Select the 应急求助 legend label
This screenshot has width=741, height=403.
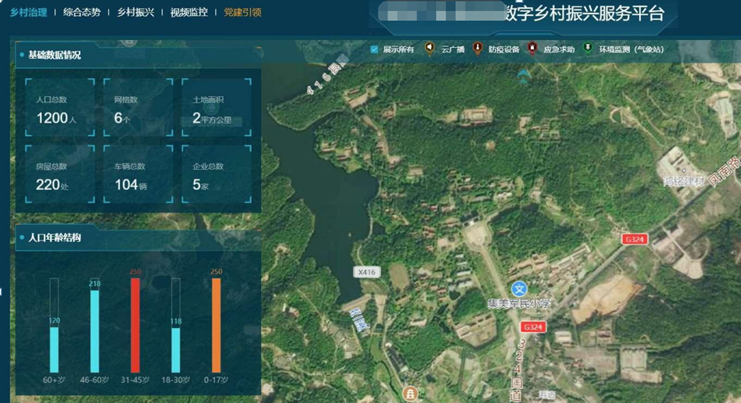coord(559,49)
